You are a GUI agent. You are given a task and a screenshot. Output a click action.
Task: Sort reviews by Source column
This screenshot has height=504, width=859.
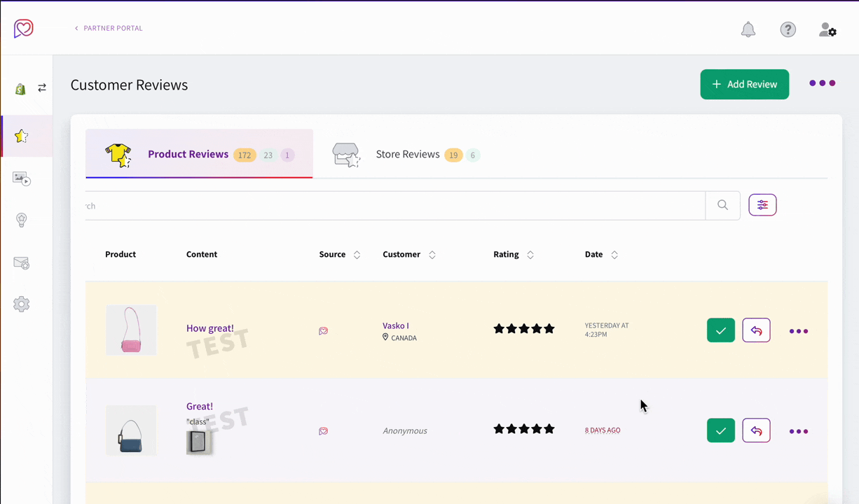(357, 255)
